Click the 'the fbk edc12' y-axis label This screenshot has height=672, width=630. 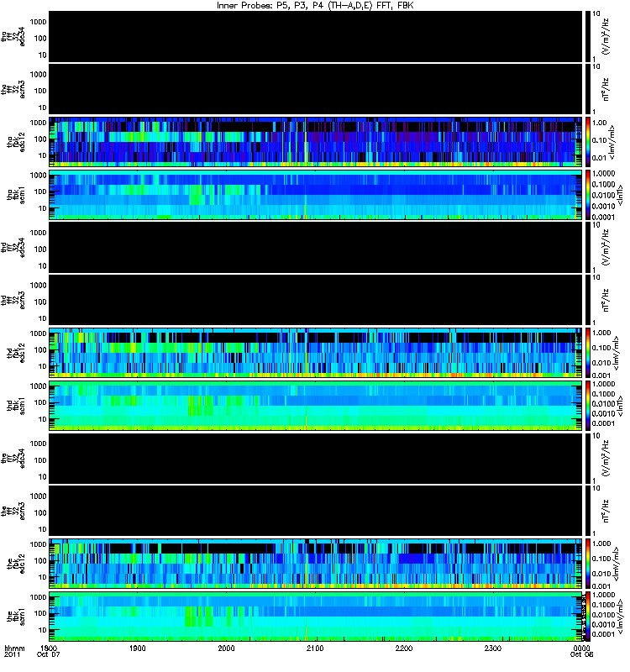click(16, 562)
